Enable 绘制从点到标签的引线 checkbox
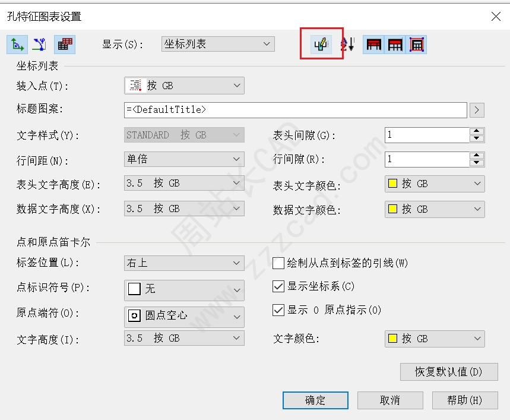 (x=278, y=263)
